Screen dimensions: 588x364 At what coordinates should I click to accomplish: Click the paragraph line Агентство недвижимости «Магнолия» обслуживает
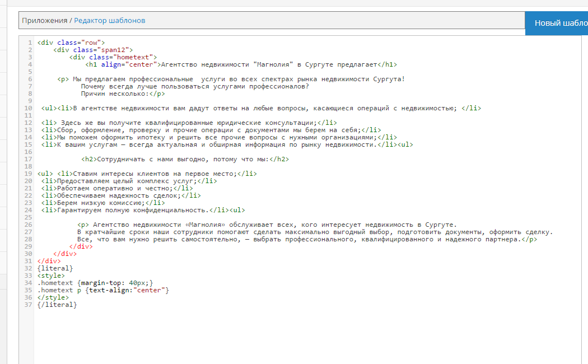(x=267, y=225)
